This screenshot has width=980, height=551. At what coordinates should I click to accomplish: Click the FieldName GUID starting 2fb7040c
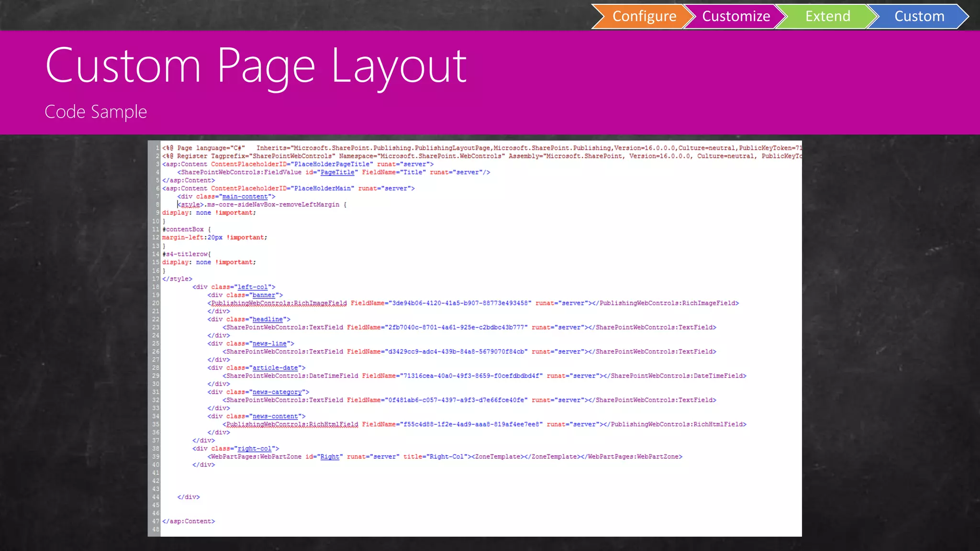(x=456, y=327)
